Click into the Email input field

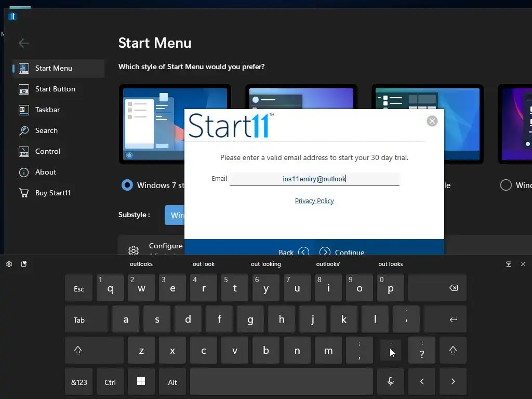tap(314, 179)
